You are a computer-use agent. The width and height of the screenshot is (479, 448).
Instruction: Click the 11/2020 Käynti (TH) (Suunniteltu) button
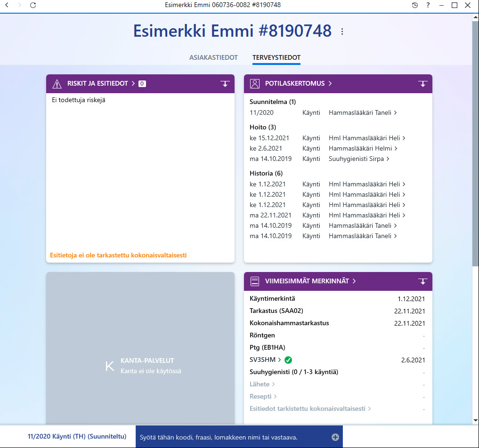tap(77, 436)
